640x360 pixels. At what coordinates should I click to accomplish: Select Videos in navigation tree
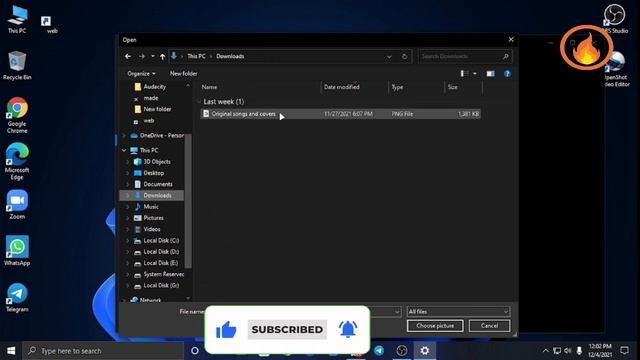coord(147,229)
